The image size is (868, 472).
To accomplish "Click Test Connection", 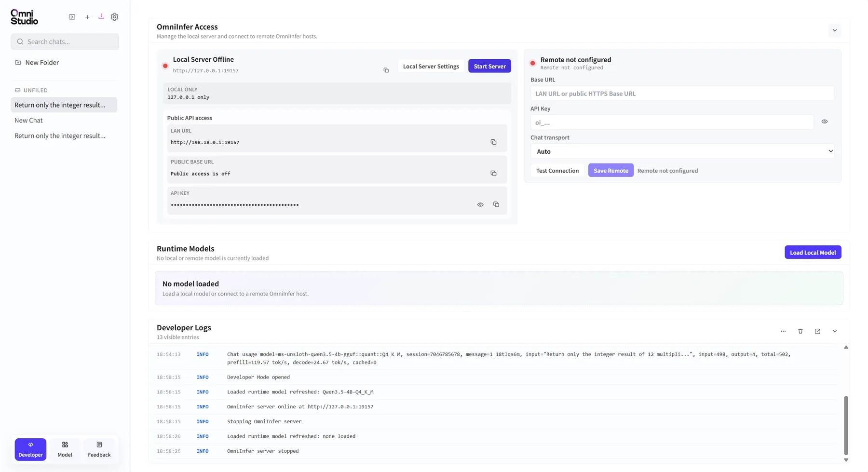I will (557, 170).
